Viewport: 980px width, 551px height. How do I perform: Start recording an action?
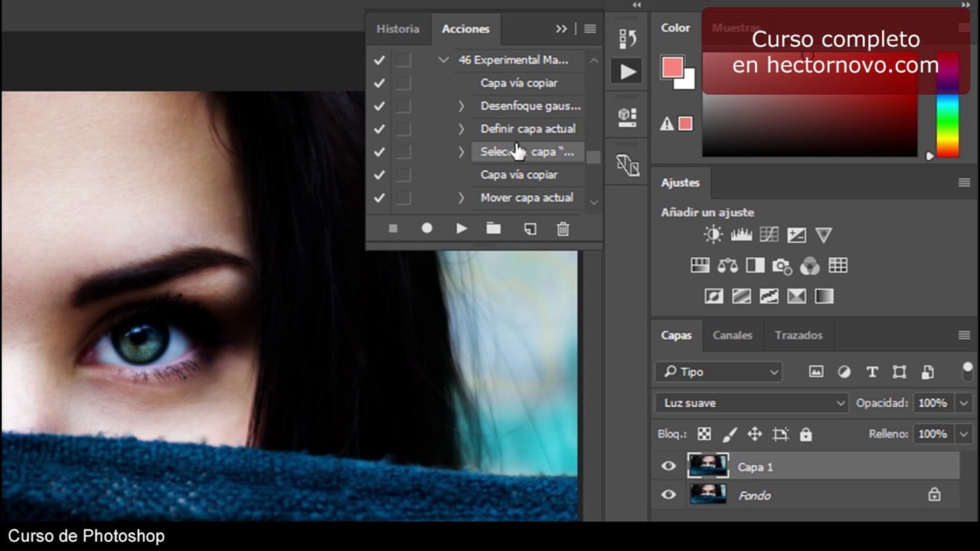tap(427, 228)
